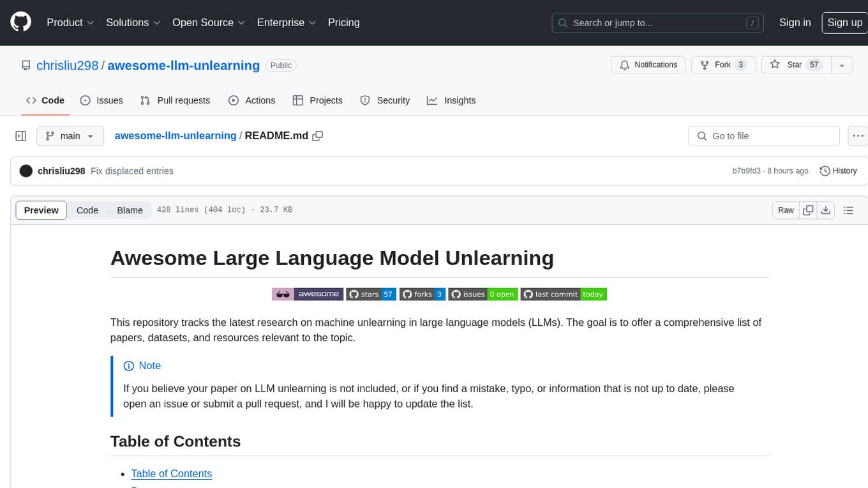Click the Awesome badge
The image size is (868, 488).
(x=308, y=294)
